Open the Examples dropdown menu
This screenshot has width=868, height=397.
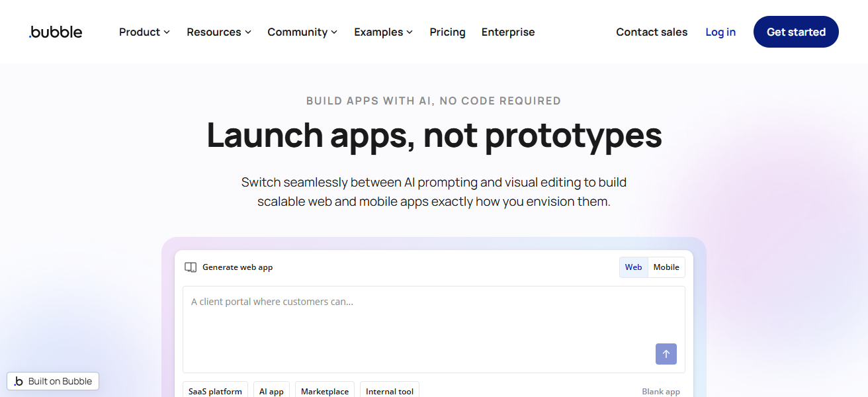pos(383,32)
